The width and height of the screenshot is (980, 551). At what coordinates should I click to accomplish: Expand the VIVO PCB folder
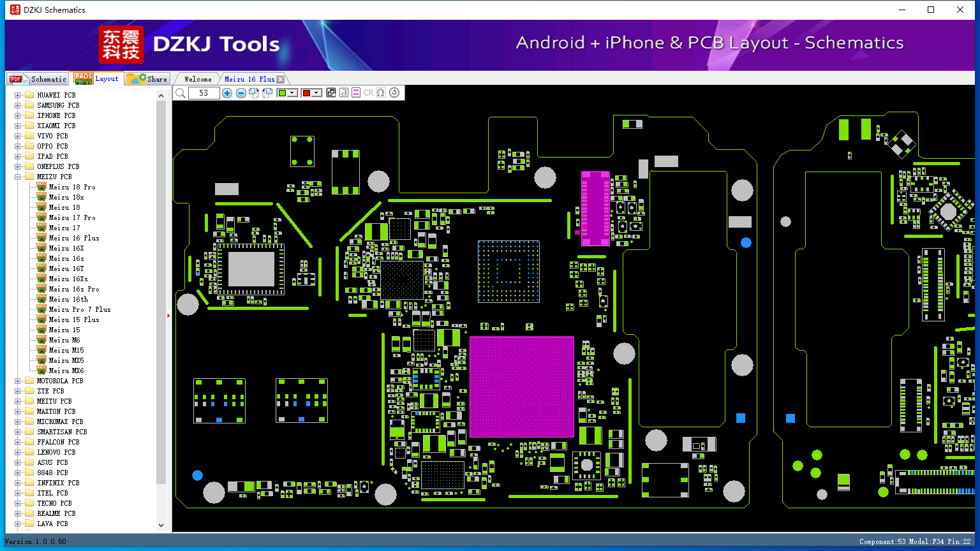pos(18,136)
